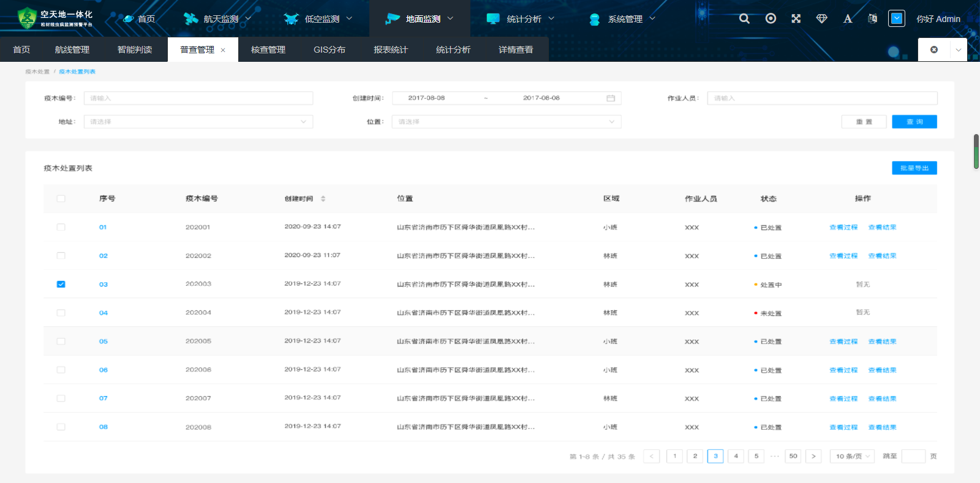Open the 核查管理 tab
The width and height of the screenshot is (980, 483).
click(268, 50)
